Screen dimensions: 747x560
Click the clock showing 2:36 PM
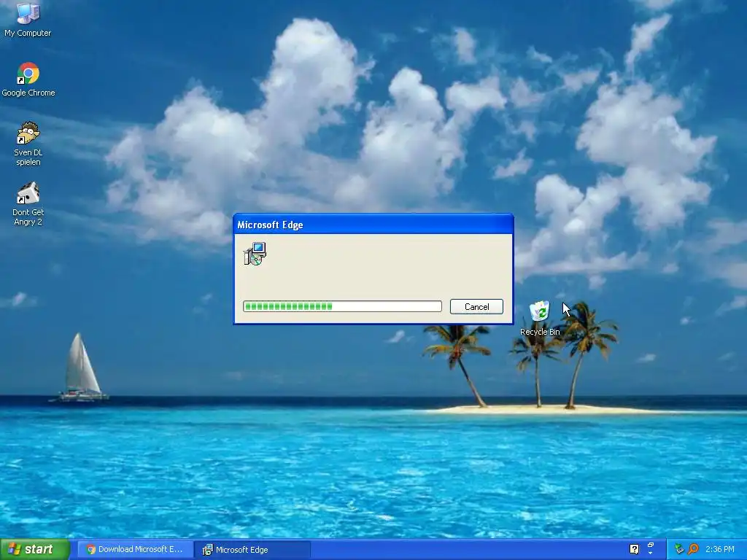pyautogui.click(x=720, y=549)
